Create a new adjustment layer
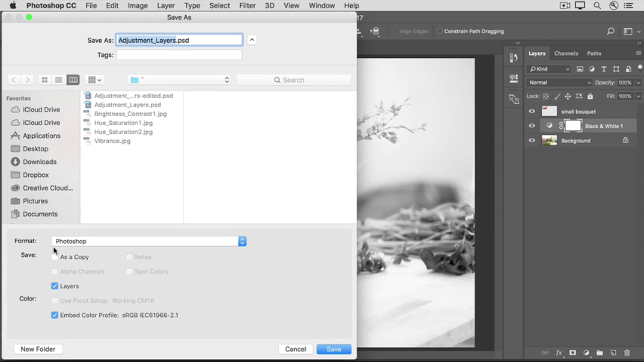This screenshot has height=362, width=644. click(x=586, y=353)
